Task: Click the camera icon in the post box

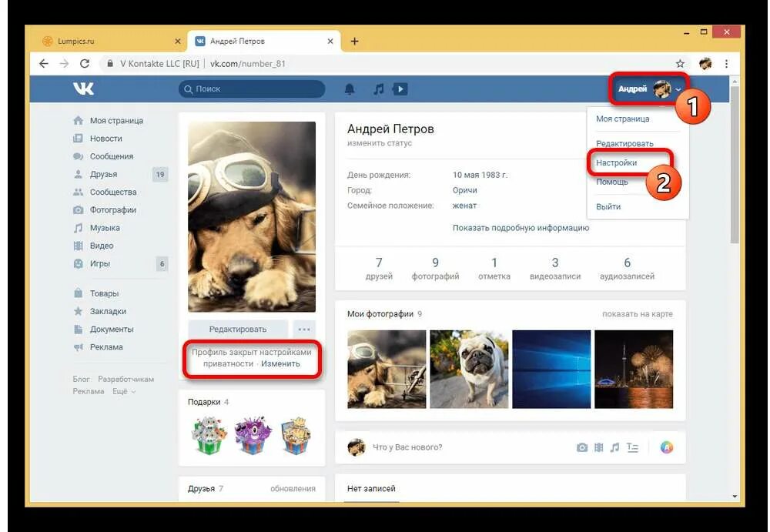Action: [x=582, y=447]
